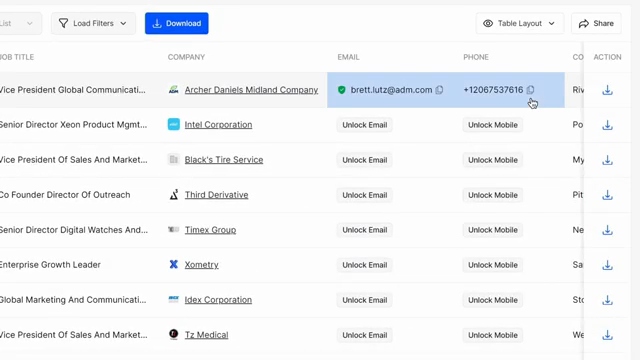The width and height of the screenshot is (640, 360).
Task: Download action icon for Idex Corporation row
Action: click(x=607, y=300)
